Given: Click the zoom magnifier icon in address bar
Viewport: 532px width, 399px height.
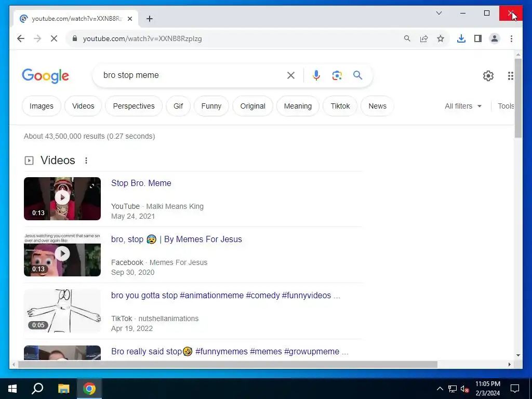Looking at the screenshot, I should 407,38.
